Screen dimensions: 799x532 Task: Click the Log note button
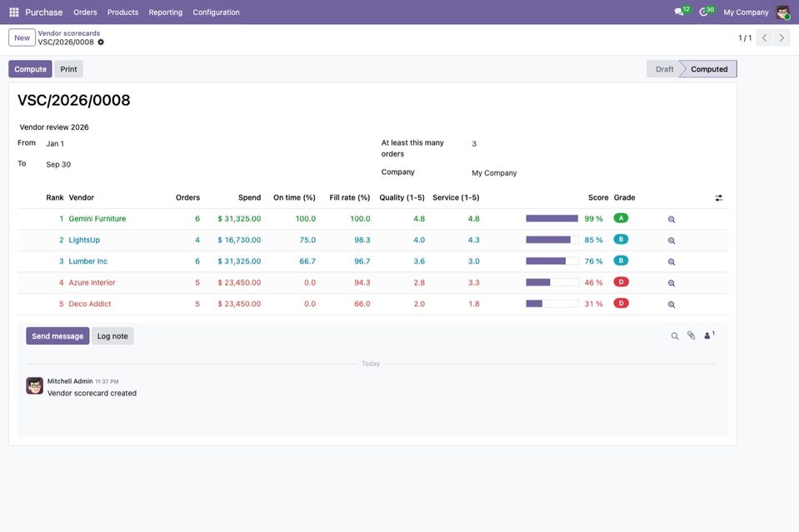pyautogui.click(x=112, y=336)
